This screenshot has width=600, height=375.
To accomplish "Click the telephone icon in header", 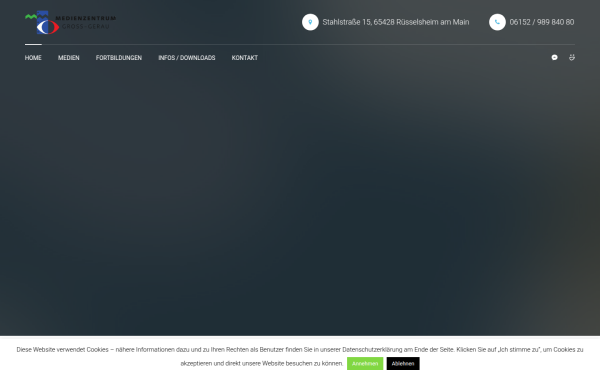I will point(497,22).
